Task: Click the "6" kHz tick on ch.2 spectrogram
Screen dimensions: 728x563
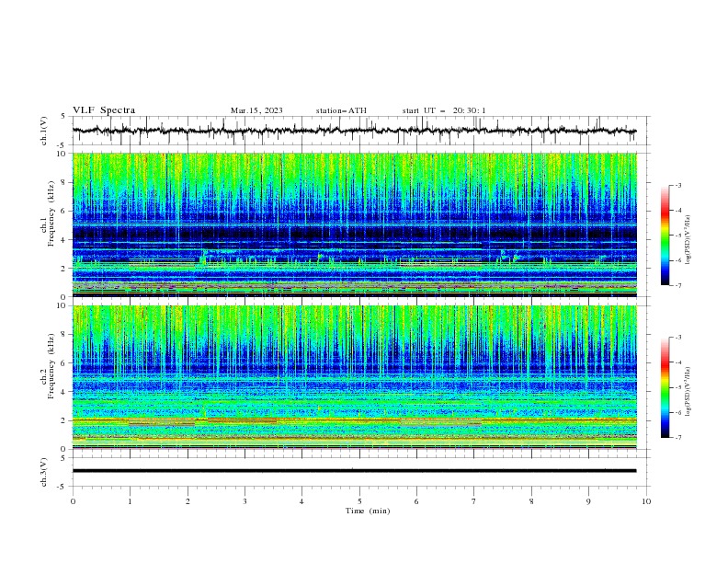Action: point(65,363)
